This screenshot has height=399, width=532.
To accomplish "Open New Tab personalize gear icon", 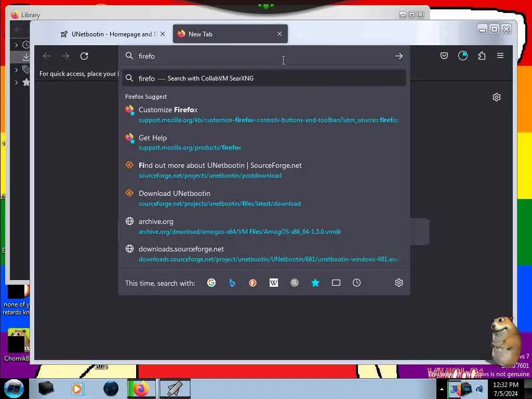I will coord(496,97).
